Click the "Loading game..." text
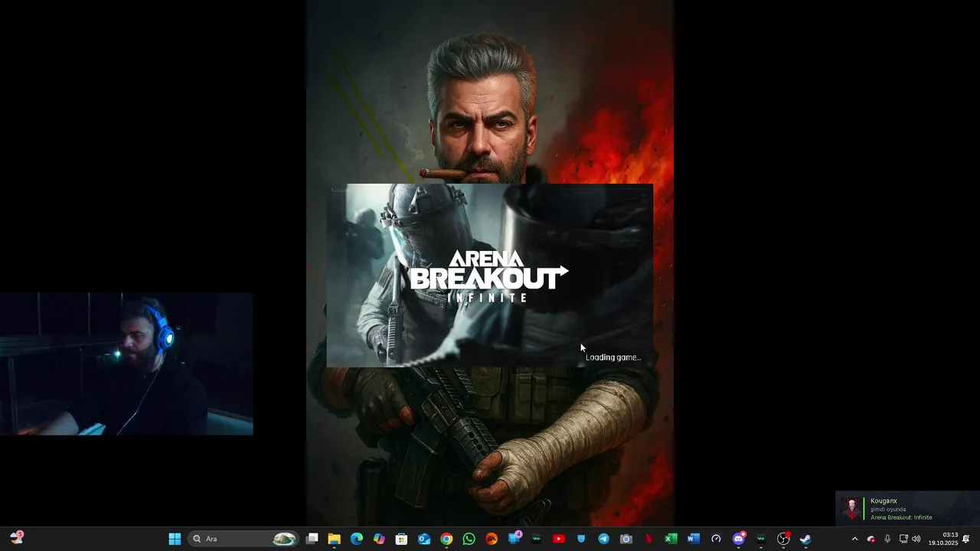The image size is (980, 551). pyautogui.click(x=613, y=357)
